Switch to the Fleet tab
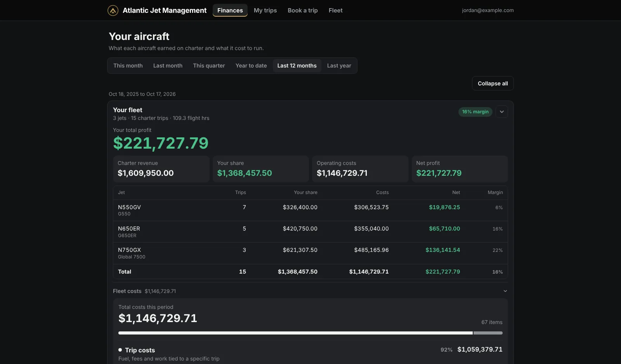 336,10
